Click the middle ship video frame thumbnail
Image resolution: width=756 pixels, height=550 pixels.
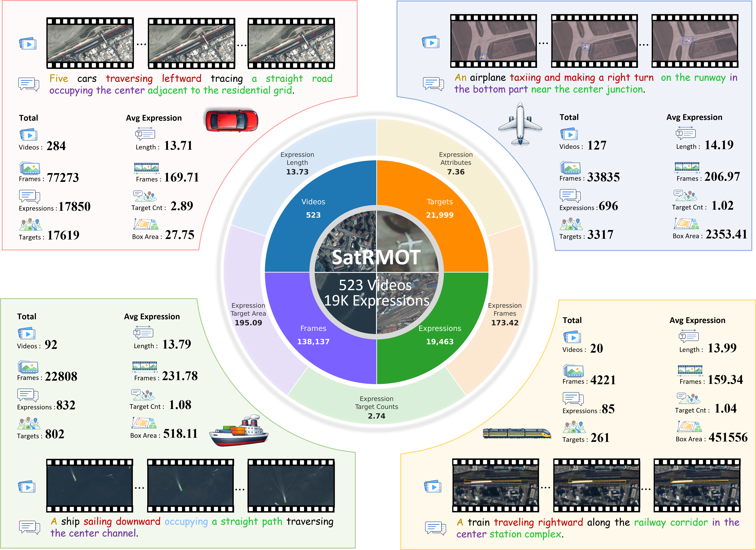pyautogui.click(x=191, y=486)
